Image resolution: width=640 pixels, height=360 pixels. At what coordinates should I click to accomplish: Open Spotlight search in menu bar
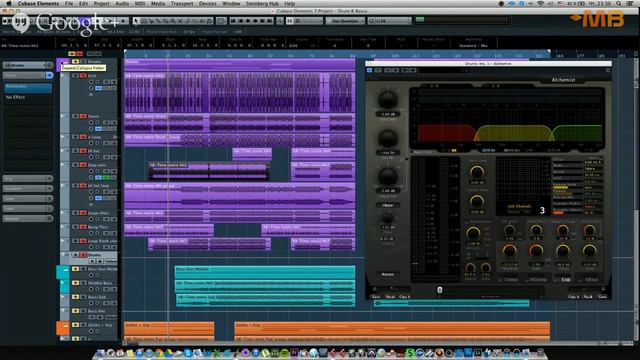click(x=619, y=3)
